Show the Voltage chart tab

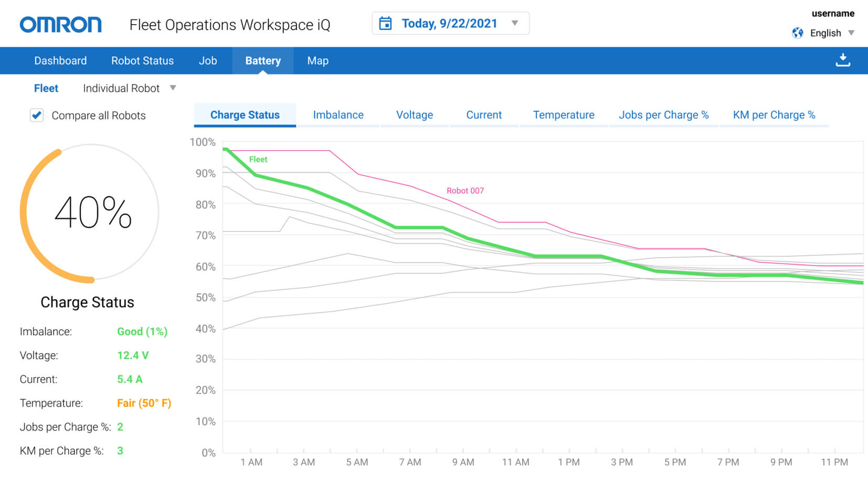pos(414,115)
